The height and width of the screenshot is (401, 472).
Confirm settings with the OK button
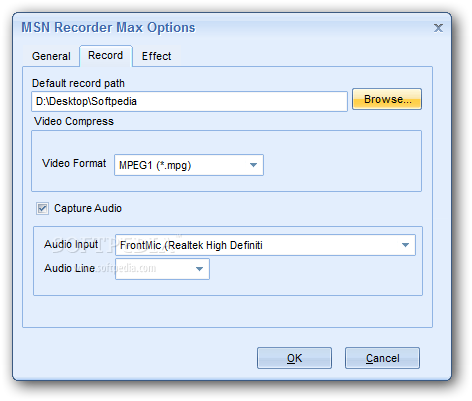click(294, 358)
